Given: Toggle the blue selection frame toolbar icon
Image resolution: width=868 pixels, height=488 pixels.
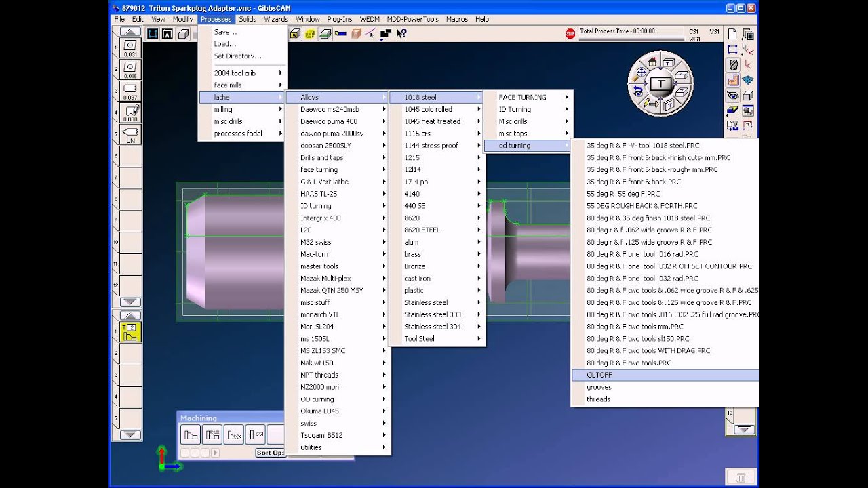Looking at the screenshot, I should pyautogui.click(x=153, y=33).
